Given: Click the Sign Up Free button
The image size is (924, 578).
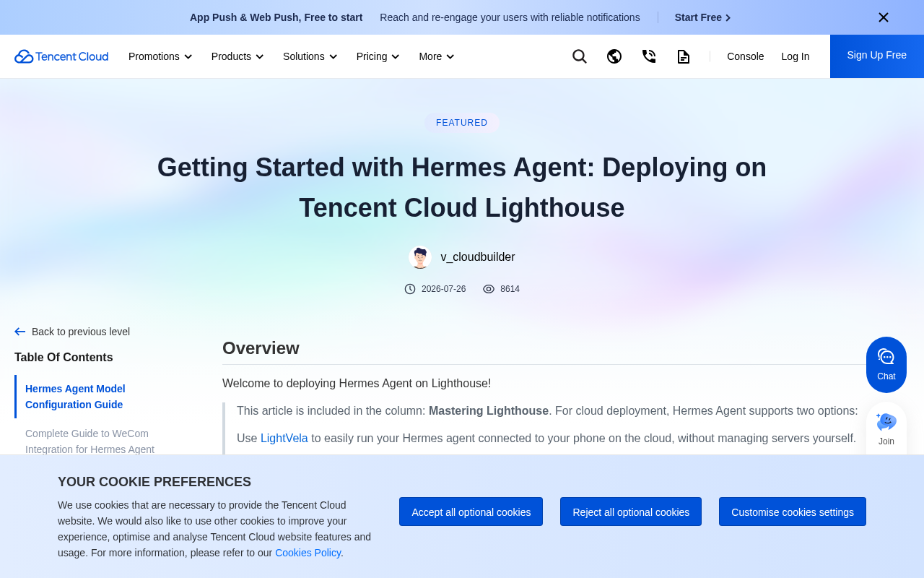Looking at the screenshot, I should (877, 56).
